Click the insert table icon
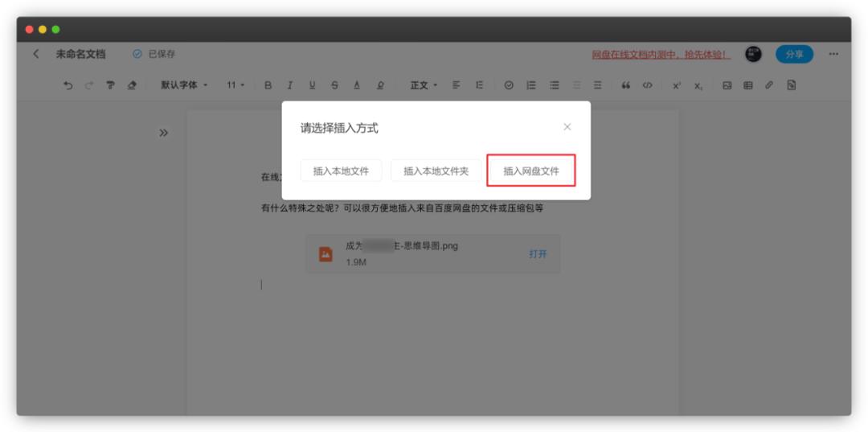 tap(748, 85)
